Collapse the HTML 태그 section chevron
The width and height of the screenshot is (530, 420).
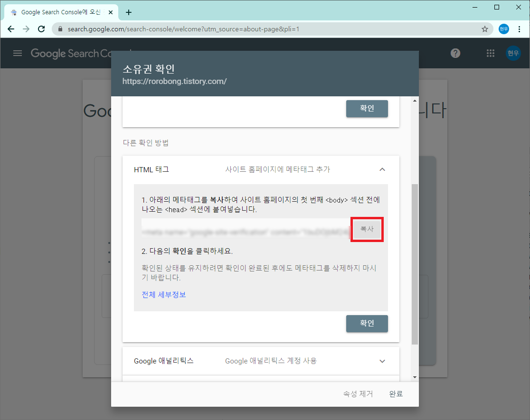382,169
